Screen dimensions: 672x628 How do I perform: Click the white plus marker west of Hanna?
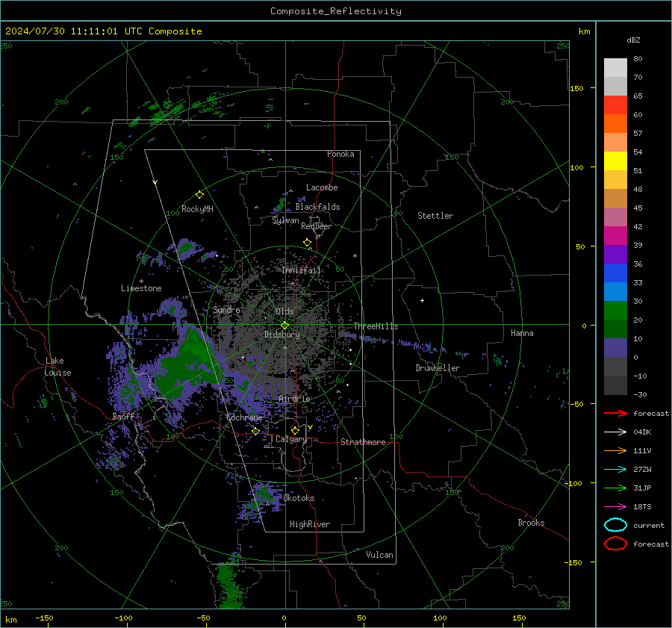[x=422, y=300]
